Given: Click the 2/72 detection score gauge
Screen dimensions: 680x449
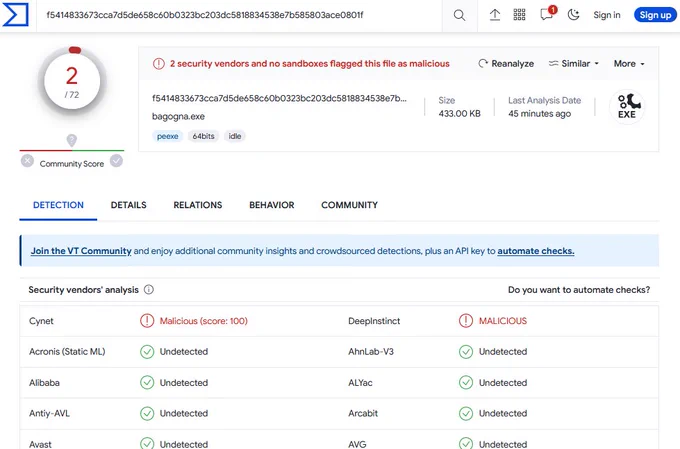Looking at the screenshot, I should click(72, 81).
